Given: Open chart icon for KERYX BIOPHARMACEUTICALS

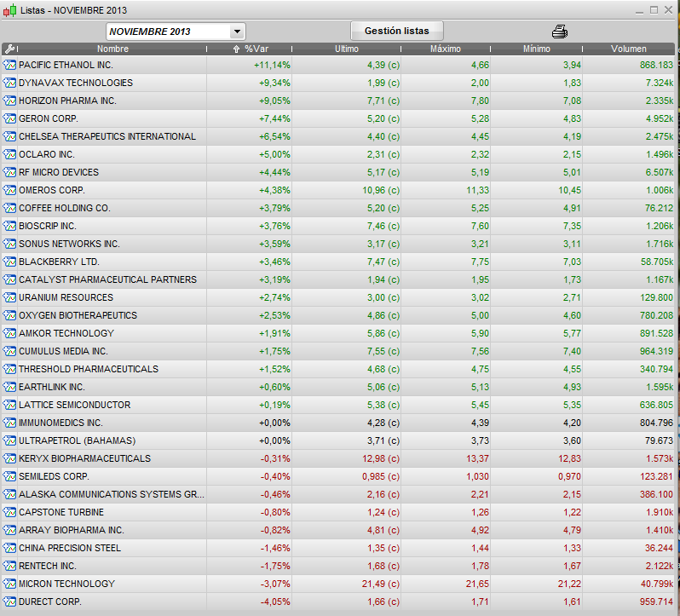Looking at the screenshot, I should tap(9, 458).
